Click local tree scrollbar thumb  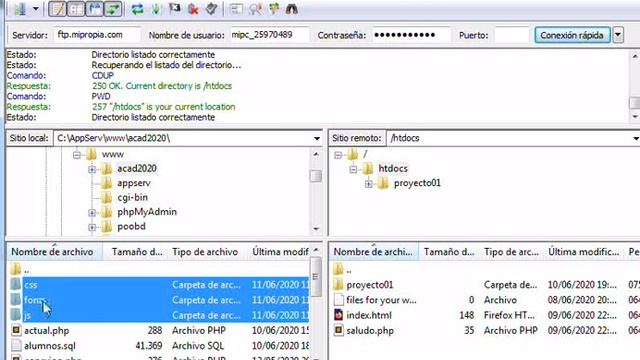pyautogui.click(x=316, y=176)
